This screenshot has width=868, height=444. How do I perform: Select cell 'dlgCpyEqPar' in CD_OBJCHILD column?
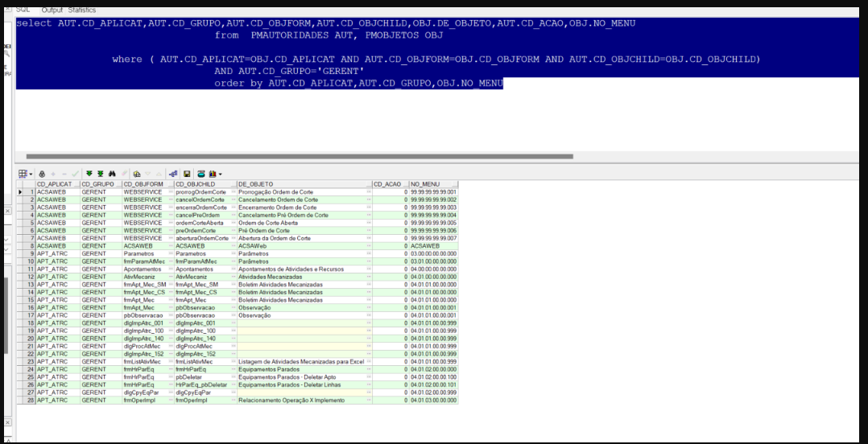tap(205, 393)
